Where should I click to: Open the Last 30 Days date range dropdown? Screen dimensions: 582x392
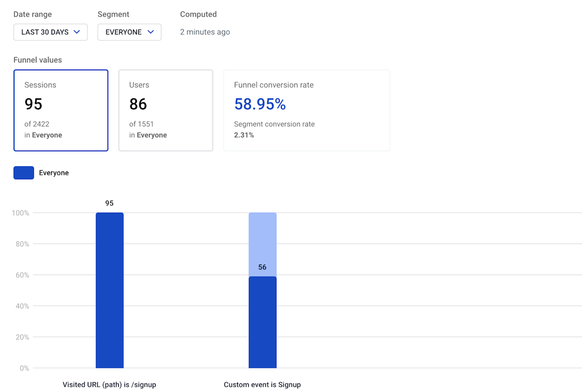coord(50,32)
